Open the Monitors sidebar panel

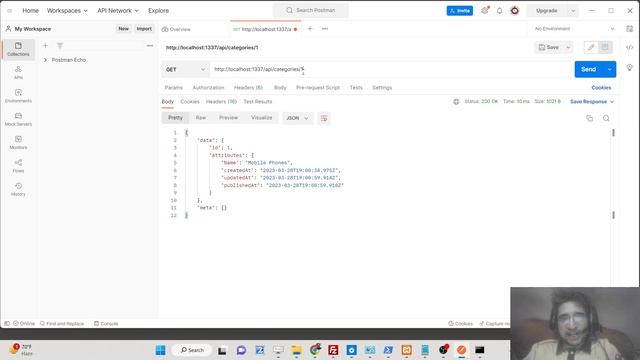[18, 142]
